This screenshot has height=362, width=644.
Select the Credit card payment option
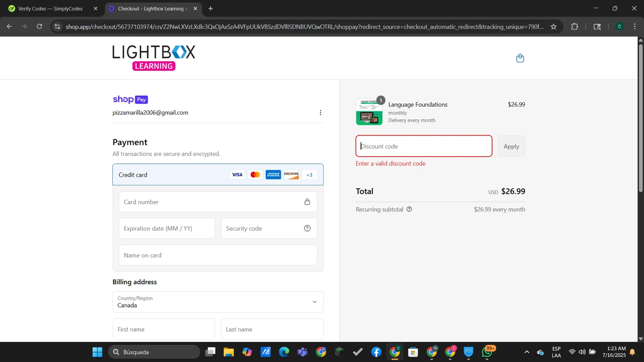pos(218,175)
